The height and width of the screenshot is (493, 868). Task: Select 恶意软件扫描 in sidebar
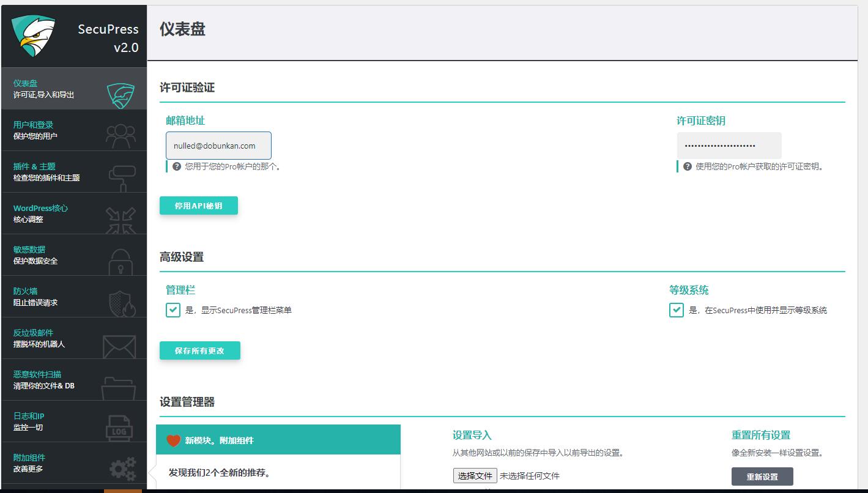[x=74, y=380]
